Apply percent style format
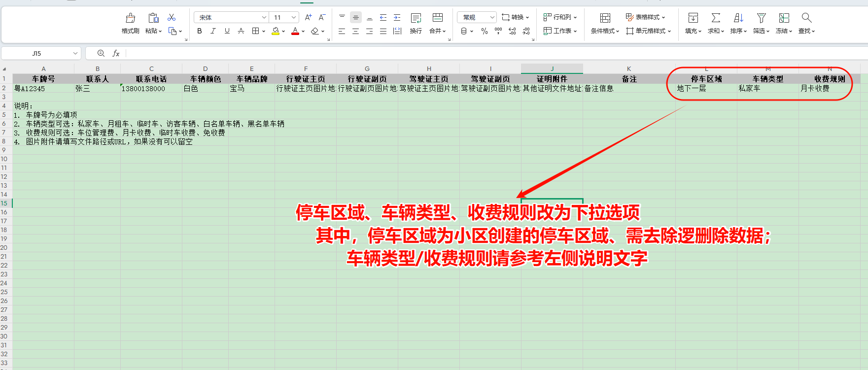Viewport: 868px width, 370px height. click(485, 31)
